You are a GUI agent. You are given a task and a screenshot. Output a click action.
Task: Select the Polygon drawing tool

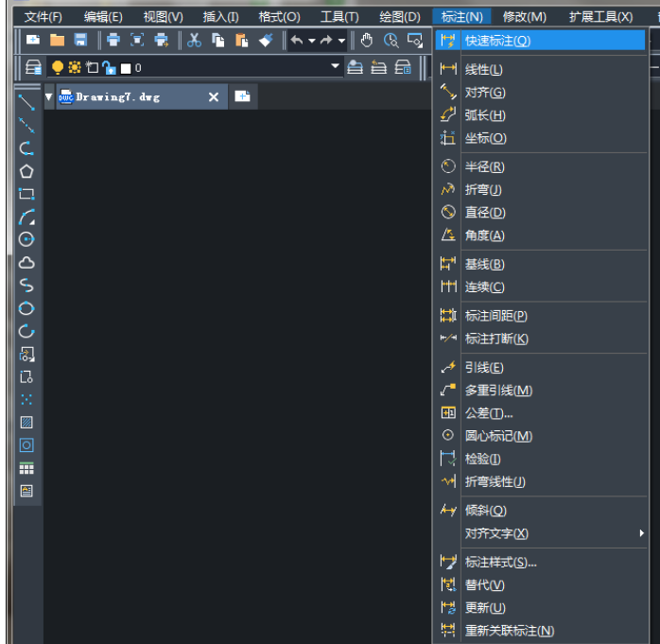(26, 171)
